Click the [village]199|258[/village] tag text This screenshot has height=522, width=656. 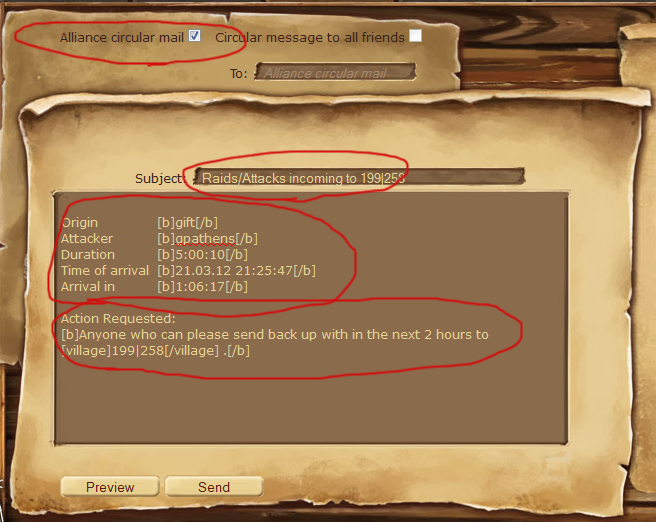click(140, 351)
